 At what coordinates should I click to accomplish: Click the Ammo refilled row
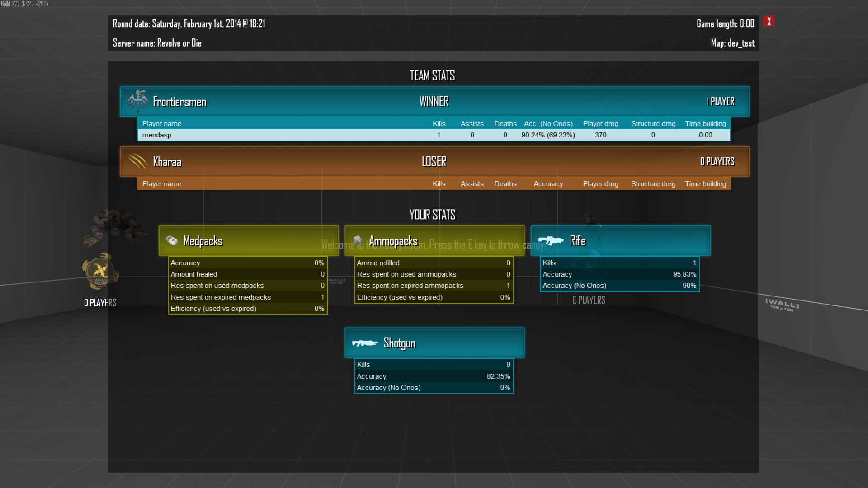click(434, 263)
